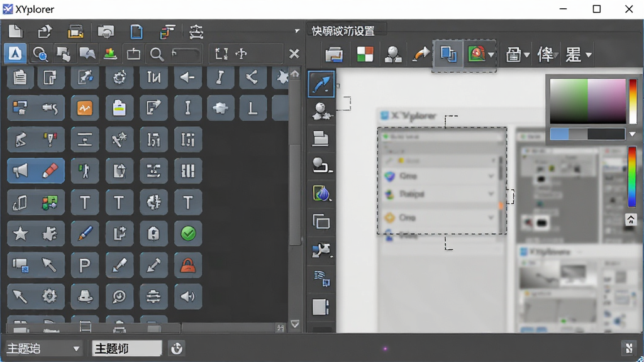The image size is (644, 362).
Task: Select the blue droplet fill tool
Action: point(321,194)
